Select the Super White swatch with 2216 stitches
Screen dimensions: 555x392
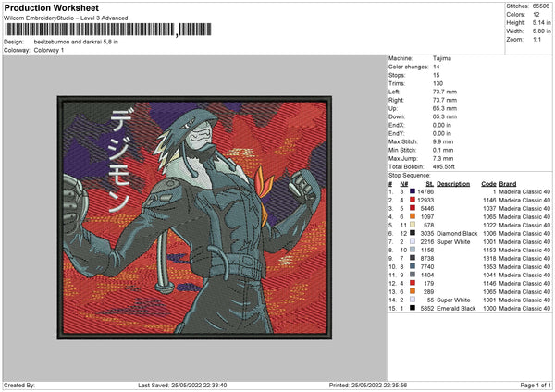click(413, 241)
